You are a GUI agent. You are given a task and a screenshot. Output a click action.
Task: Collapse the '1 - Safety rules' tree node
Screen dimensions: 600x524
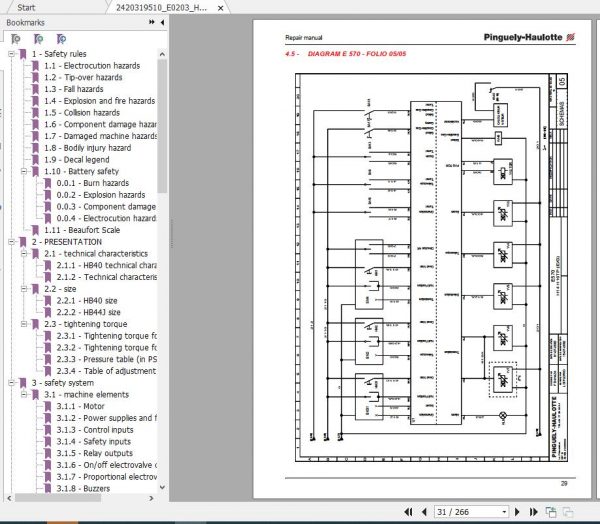coord(11,54)
